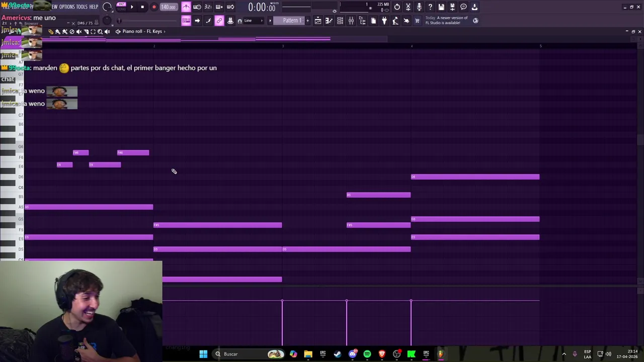Toggle typing keyboard to piano
Image resolution: width=644 pixels, height=362 pixels.
[186, 21]
